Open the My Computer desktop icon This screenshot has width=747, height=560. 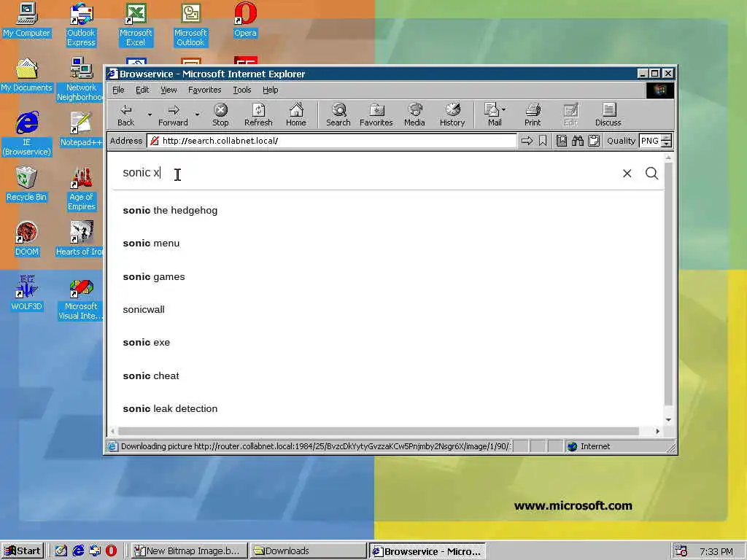coord(26,20)
